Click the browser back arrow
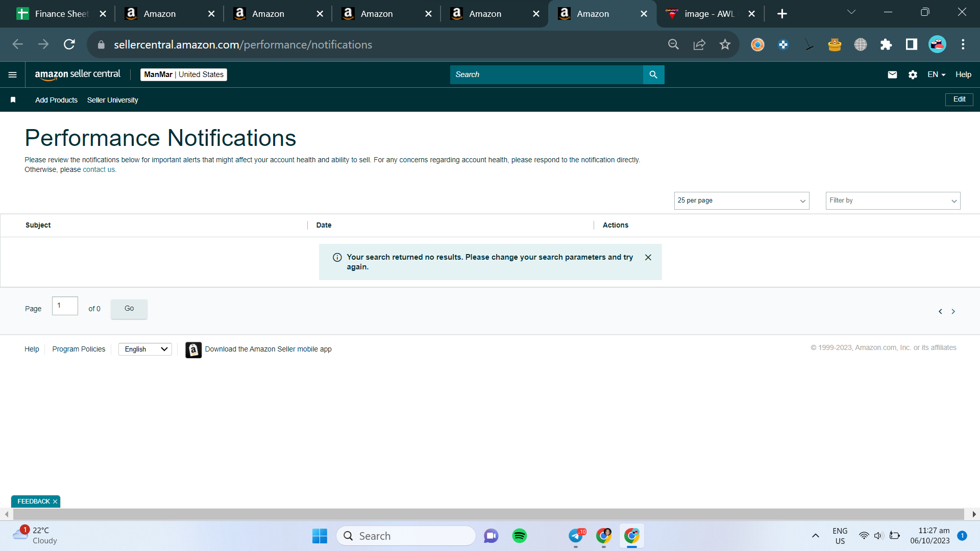This screenshot has height=551, width=980. tap(18, 44)
